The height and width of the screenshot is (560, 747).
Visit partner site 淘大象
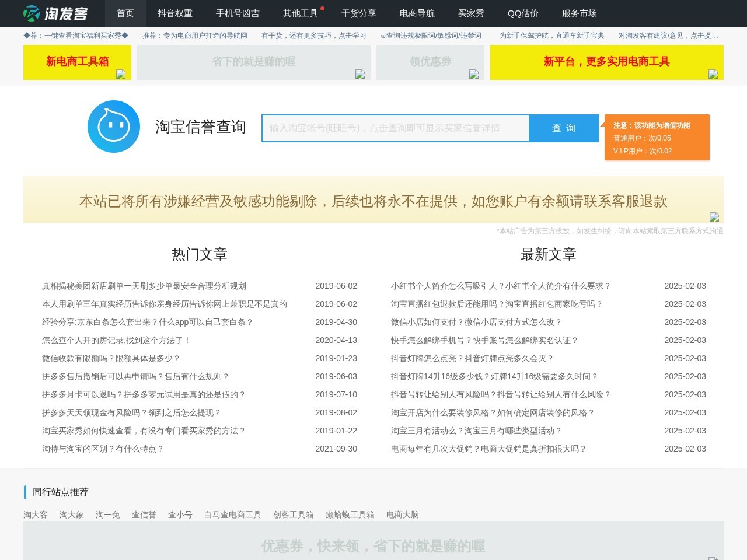(72, 514)
